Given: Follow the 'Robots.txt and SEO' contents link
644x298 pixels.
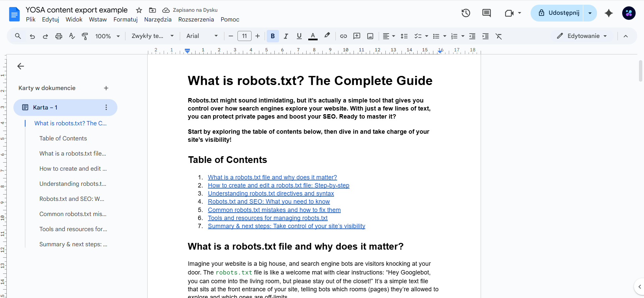Looking at the screenshot, I should pos(269,202).
